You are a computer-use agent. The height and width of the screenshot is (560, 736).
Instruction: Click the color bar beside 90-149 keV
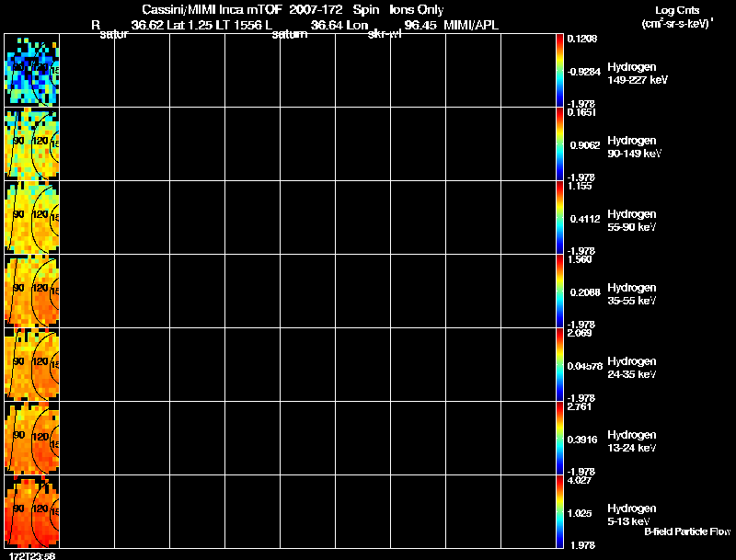pos(559,144)
